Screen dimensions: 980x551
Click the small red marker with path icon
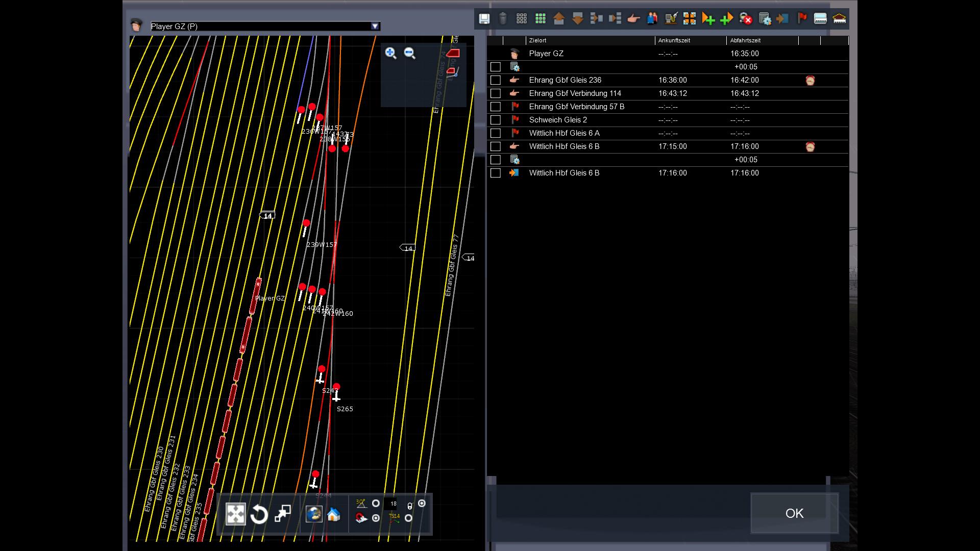(453, 72)
